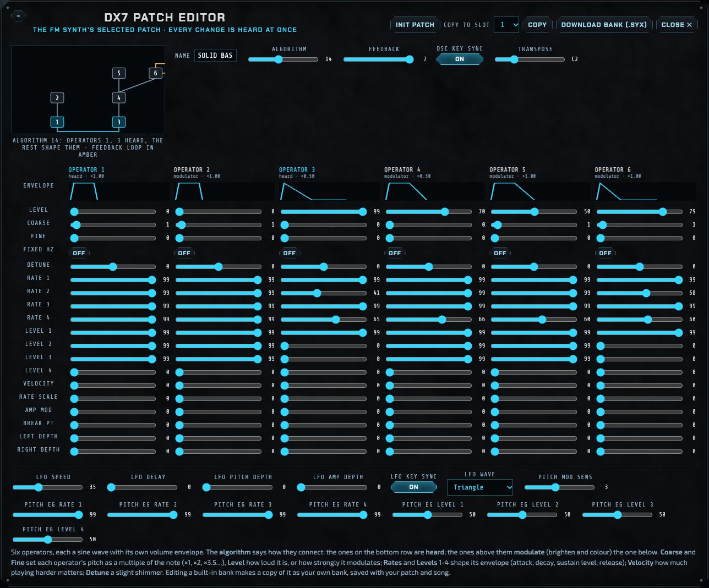709x588 pixels.
Task: Select operator node 3 in algorithm diagram
Action: pyautogui.click(x=118, y=122)
